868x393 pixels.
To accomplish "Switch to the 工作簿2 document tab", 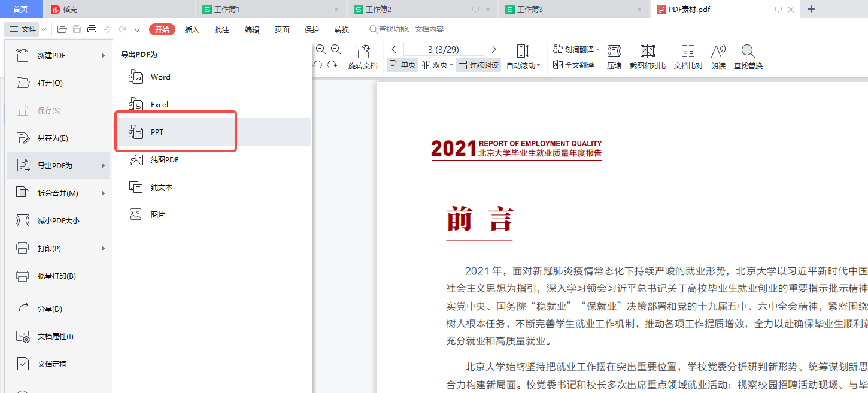I will point(378,10).
